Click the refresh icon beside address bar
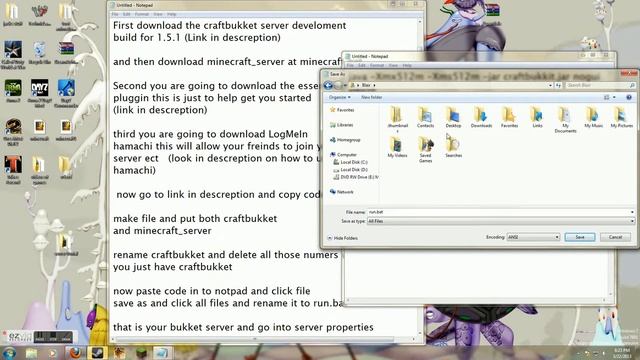Viewport: 640px width, 360px height. coord(558,85)
